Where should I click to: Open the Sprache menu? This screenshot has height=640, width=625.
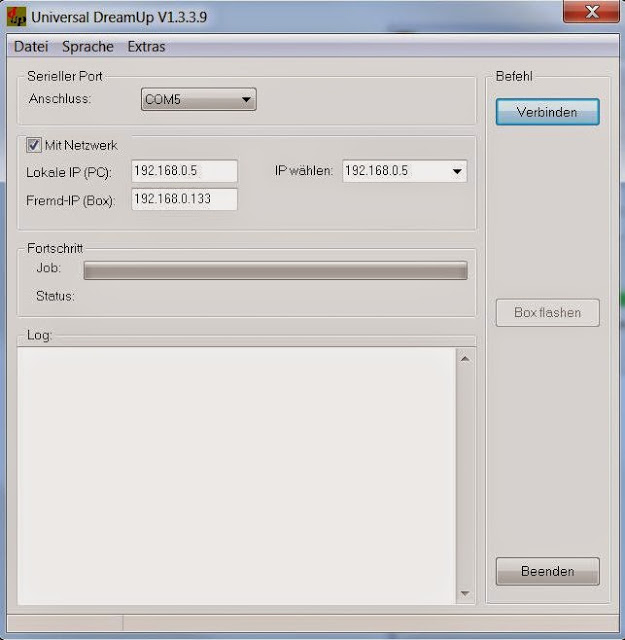tap(88, 47)
